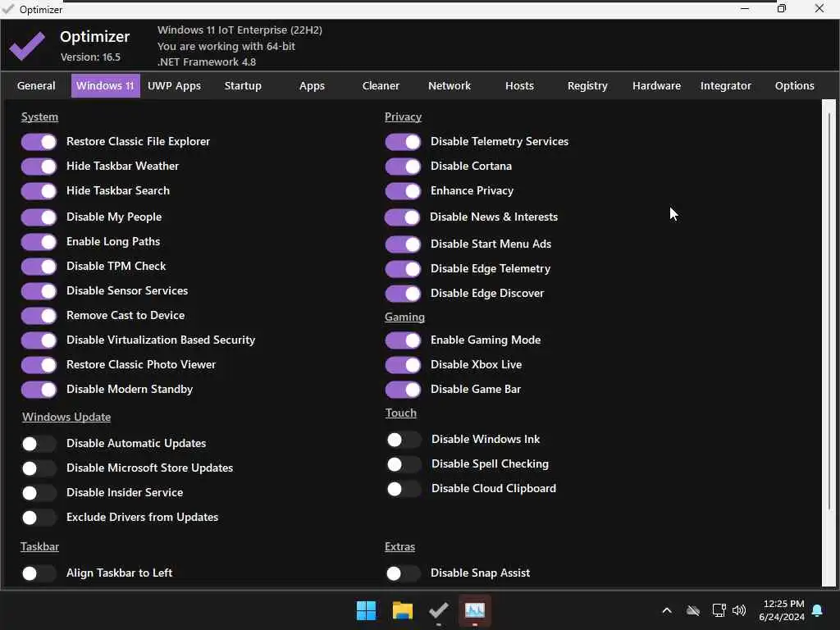Viewport: 840px width, 630px height.
Task: Switch to the Cleaner tab
Action: (x=381, y=85)
